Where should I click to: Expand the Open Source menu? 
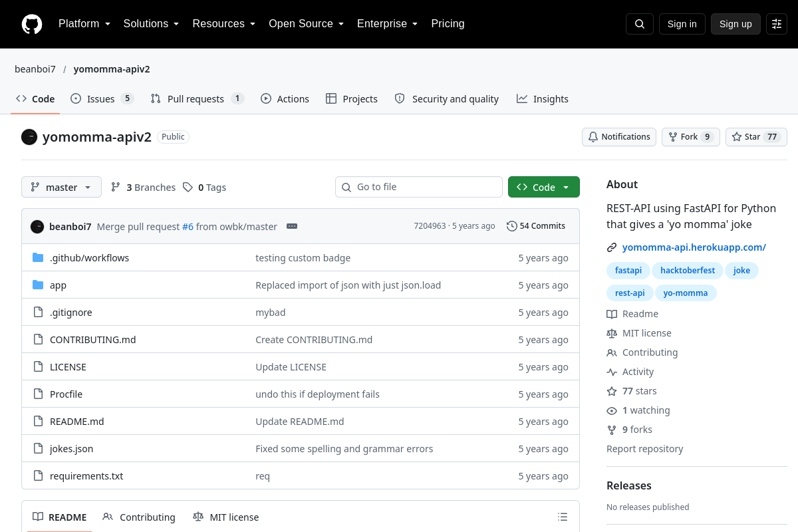click(307, 24)
